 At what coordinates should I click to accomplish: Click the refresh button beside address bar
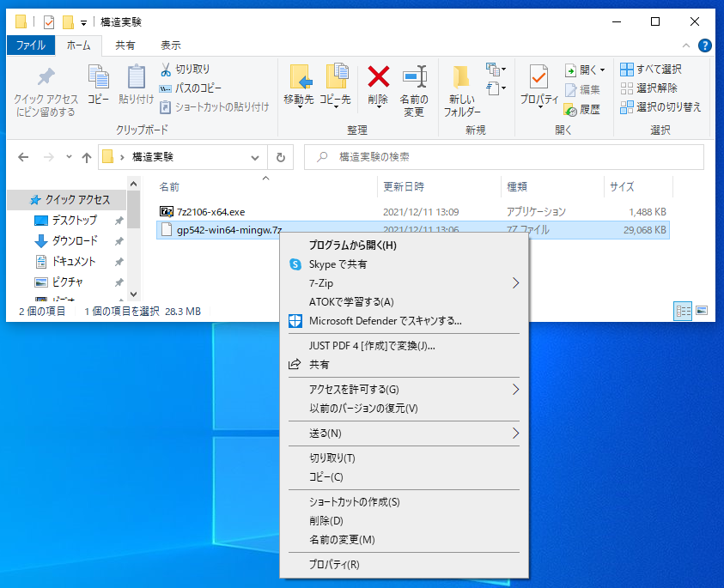280,158
